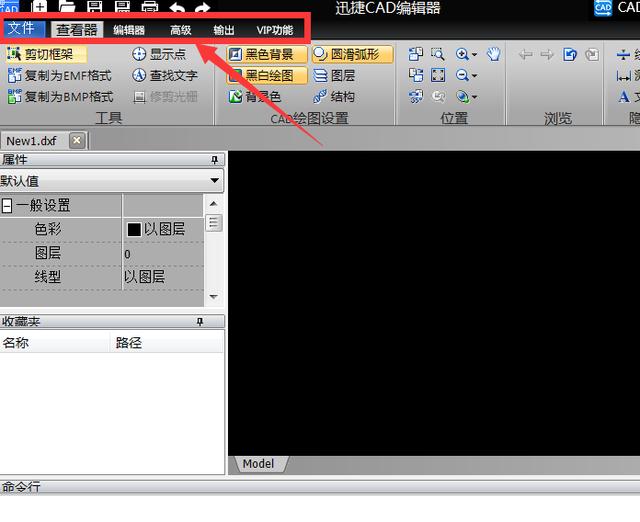The image size is (640, 522).
Task: Toggle 黑白绘图 setting
Action: [x=267, y=76]
